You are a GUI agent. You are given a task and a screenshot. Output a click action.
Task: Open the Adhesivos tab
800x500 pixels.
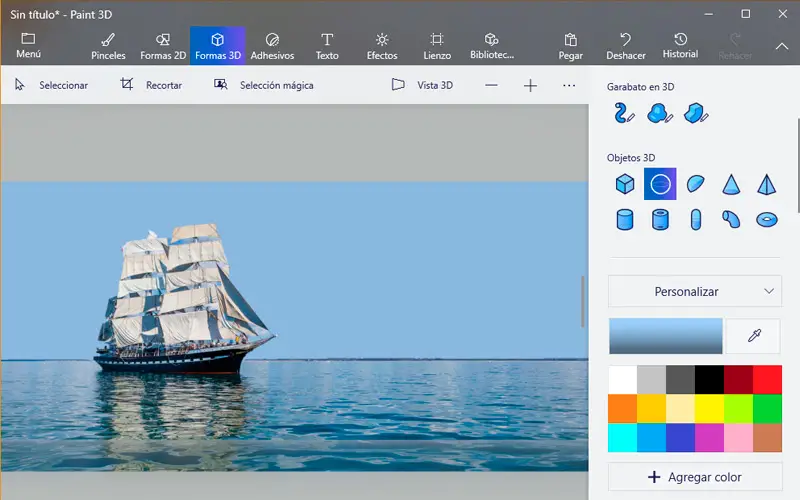272,46
